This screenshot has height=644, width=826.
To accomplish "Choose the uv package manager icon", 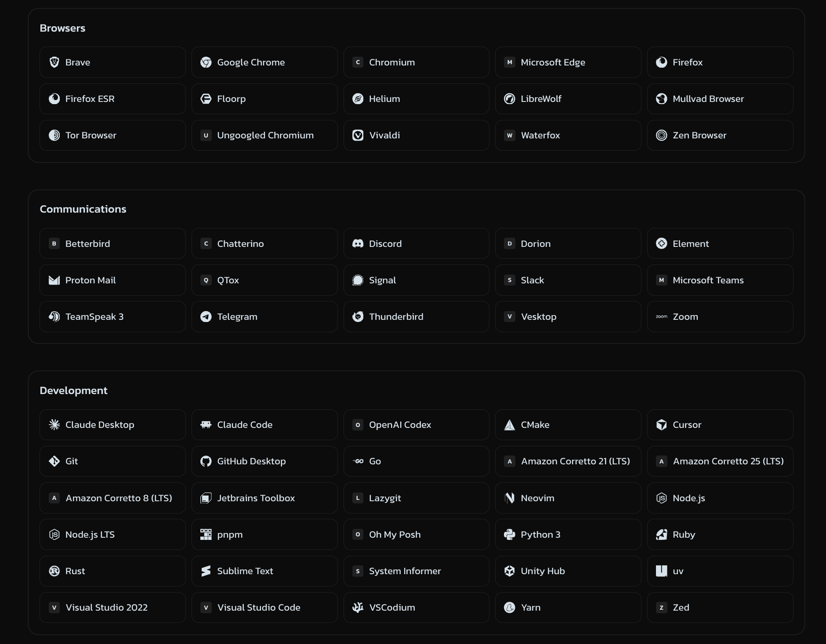I will coord(662,571).
